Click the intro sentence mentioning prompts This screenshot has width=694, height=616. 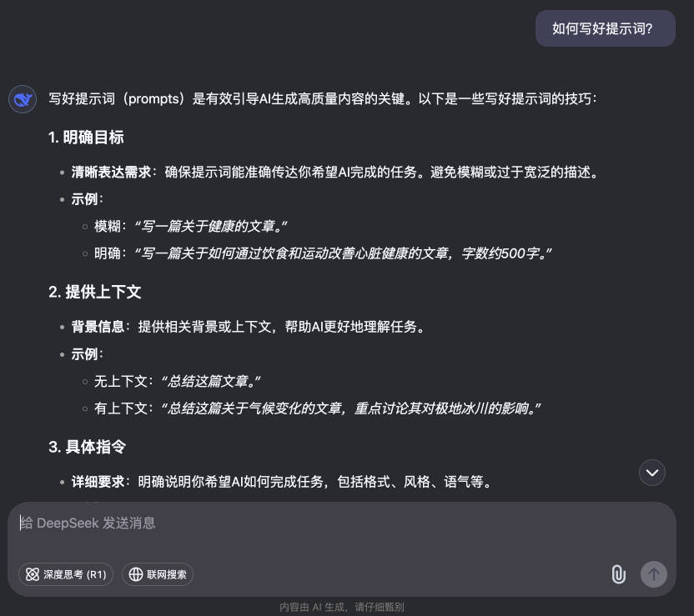coord(323,98)
